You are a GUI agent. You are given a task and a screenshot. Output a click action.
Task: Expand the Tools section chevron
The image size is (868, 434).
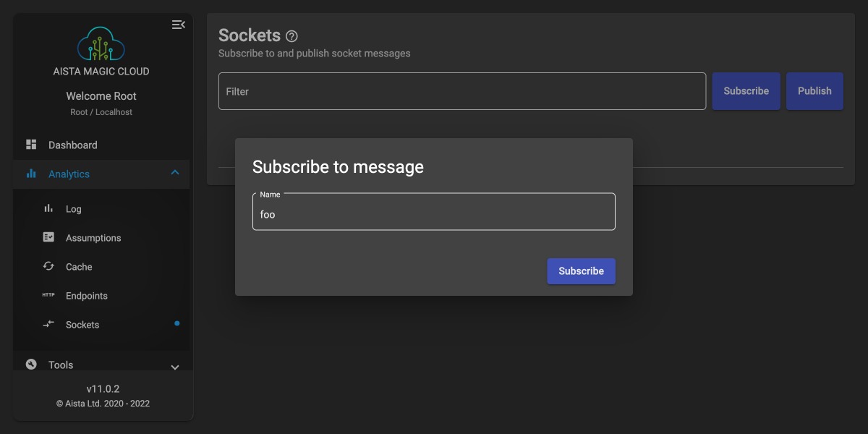coord(174,367)
